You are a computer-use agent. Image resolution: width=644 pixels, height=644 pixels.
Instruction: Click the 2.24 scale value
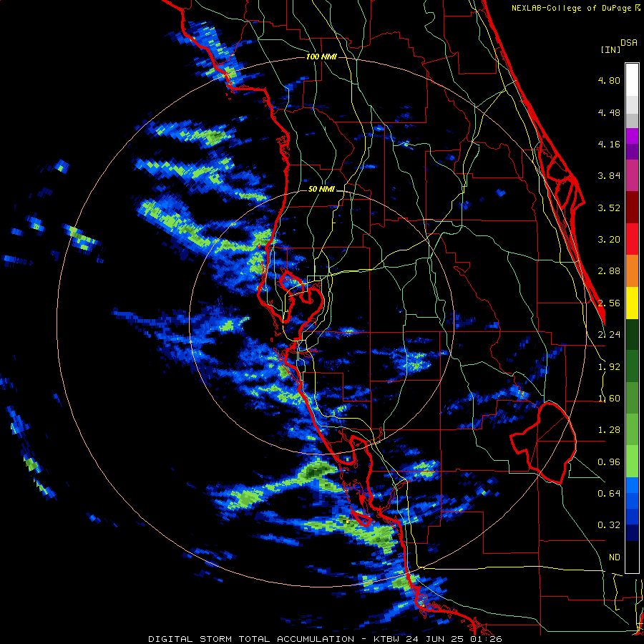pyautogui.click(x=609, y=335)
